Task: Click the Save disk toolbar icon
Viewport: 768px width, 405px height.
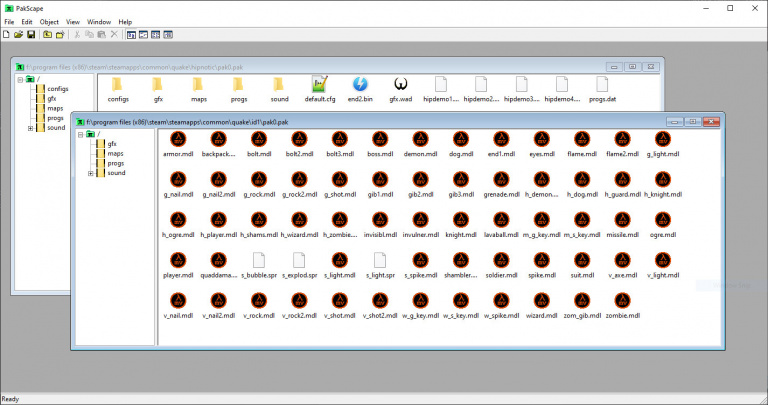Action: 31,35
